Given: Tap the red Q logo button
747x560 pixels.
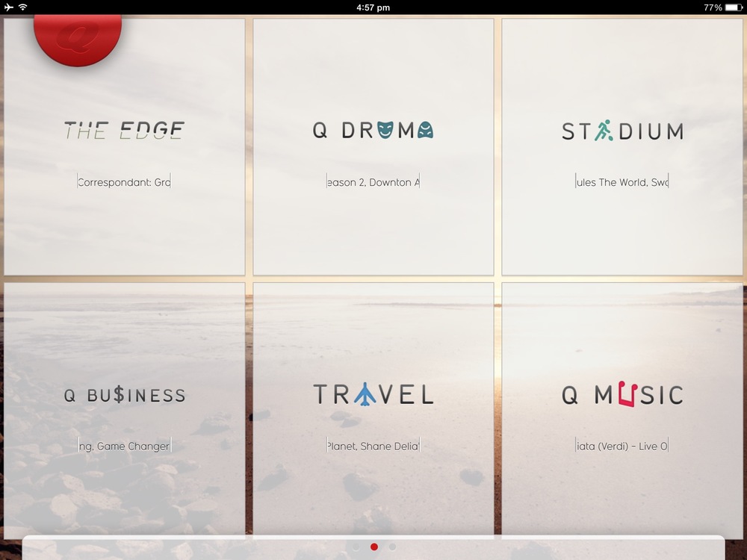Looking at the screenshot, I should (x=78, y=37).
